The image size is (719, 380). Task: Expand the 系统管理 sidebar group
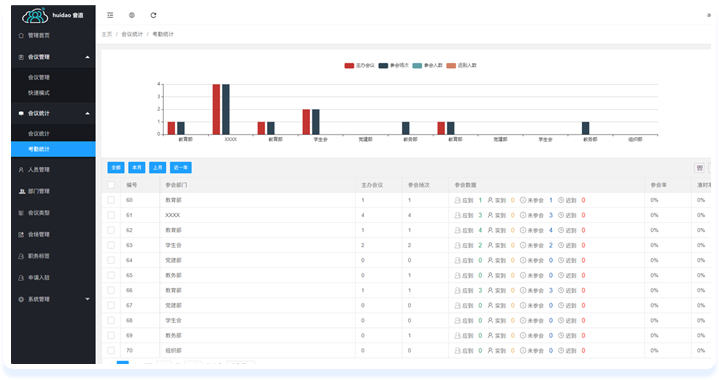click(87, 299)
